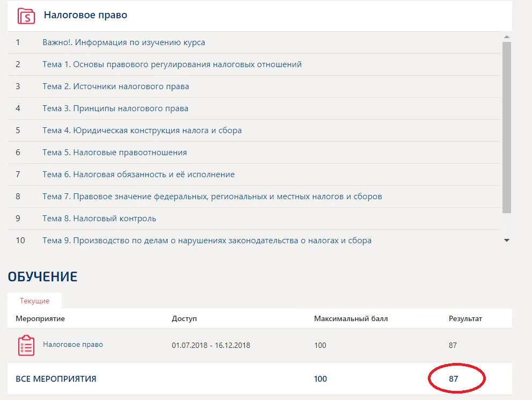The width and height of the screenshot is (532, 400).
Task: Open Важно!. Информация по изучению курса
Action: [x=123, y=42]
